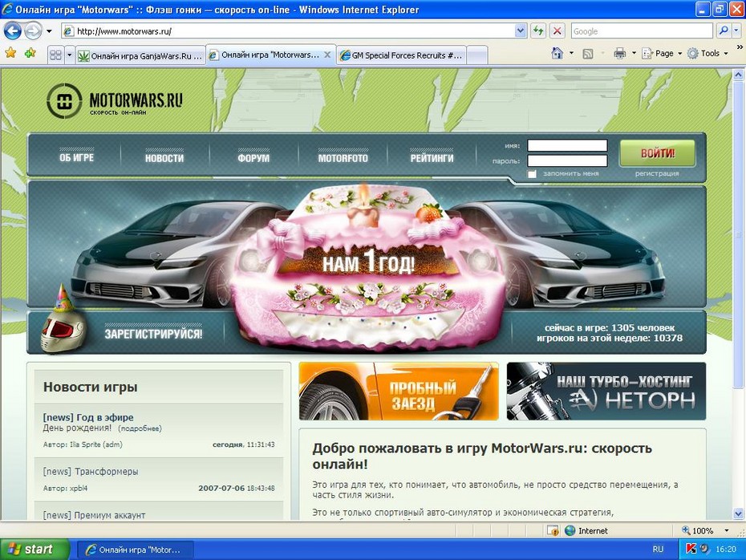
Task: Close the Motorwars tab
Action: pyautogui.click(x=327, y=55)
